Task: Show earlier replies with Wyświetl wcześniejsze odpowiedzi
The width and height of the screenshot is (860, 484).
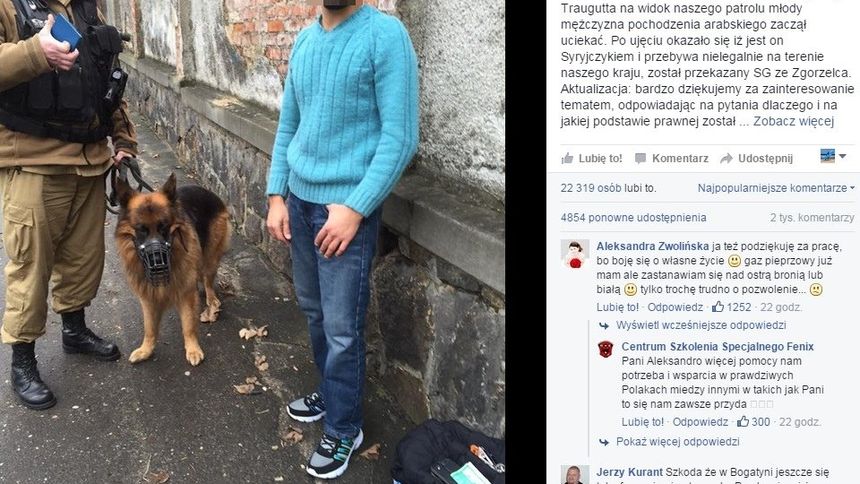Action: pos(701,325)
